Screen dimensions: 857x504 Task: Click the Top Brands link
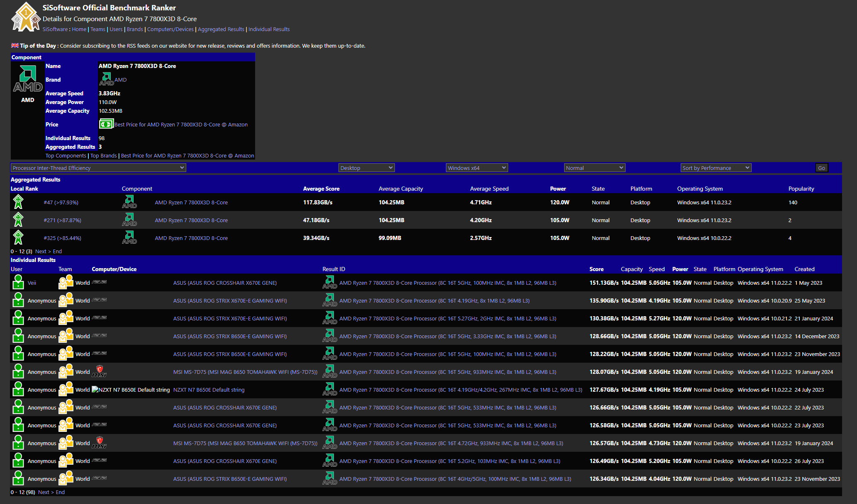(104, 155)
